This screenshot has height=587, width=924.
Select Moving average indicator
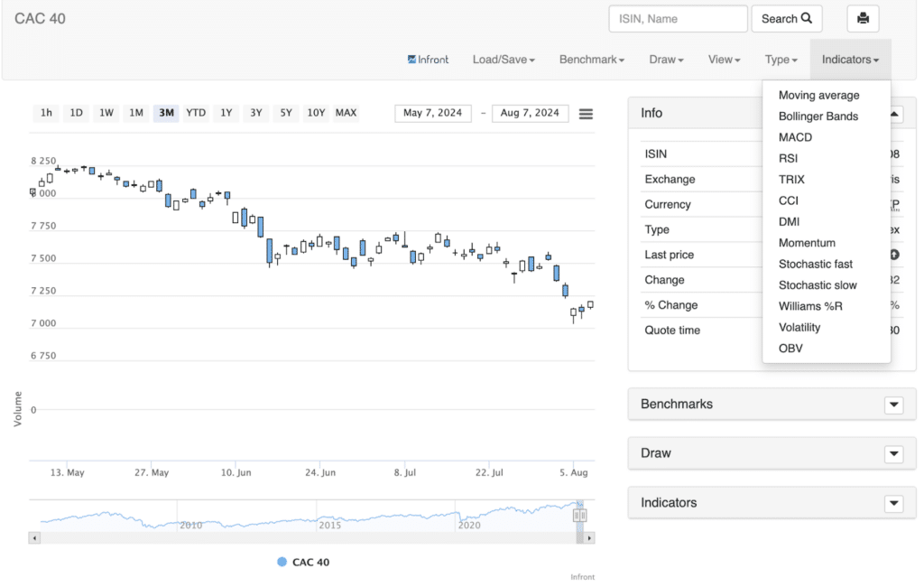818,95
